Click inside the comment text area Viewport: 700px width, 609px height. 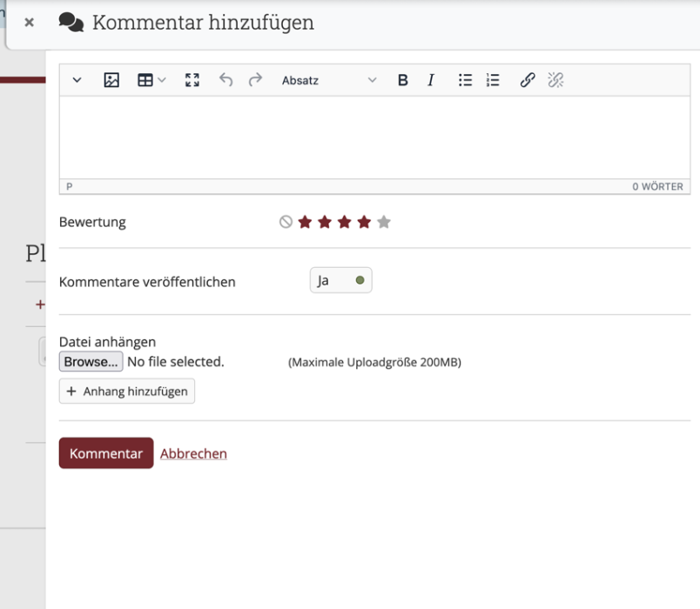click(x=371, y=137)
